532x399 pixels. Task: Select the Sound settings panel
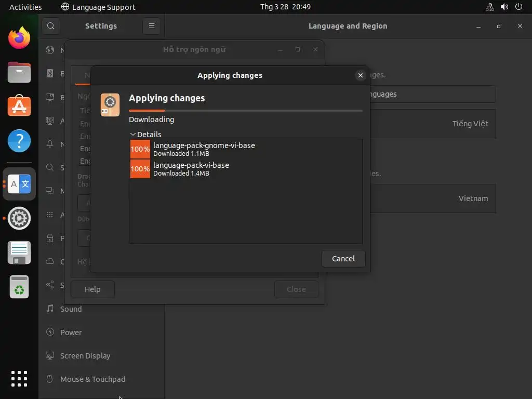tap(71, 309)
